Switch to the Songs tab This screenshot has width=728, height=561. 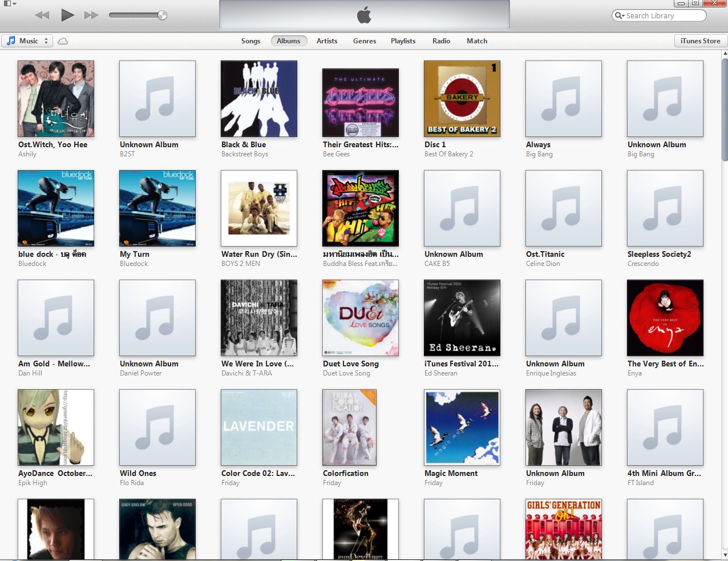250,41
